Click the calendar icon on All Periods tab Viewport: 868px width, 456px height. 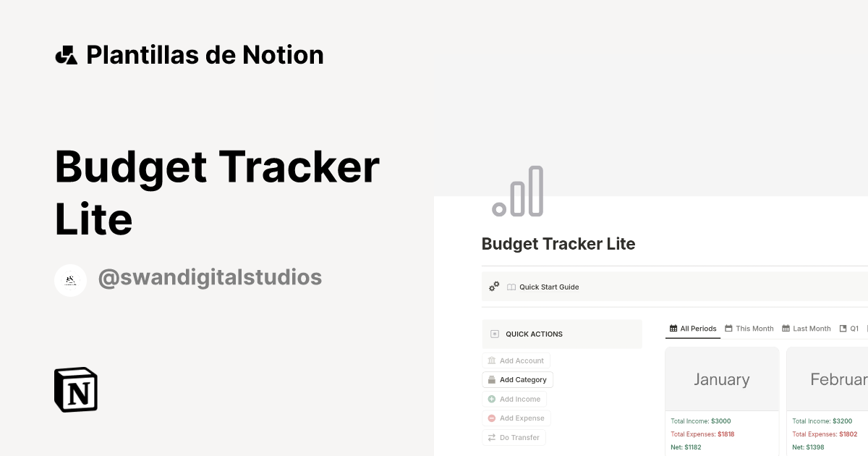[x=673, y=328]
